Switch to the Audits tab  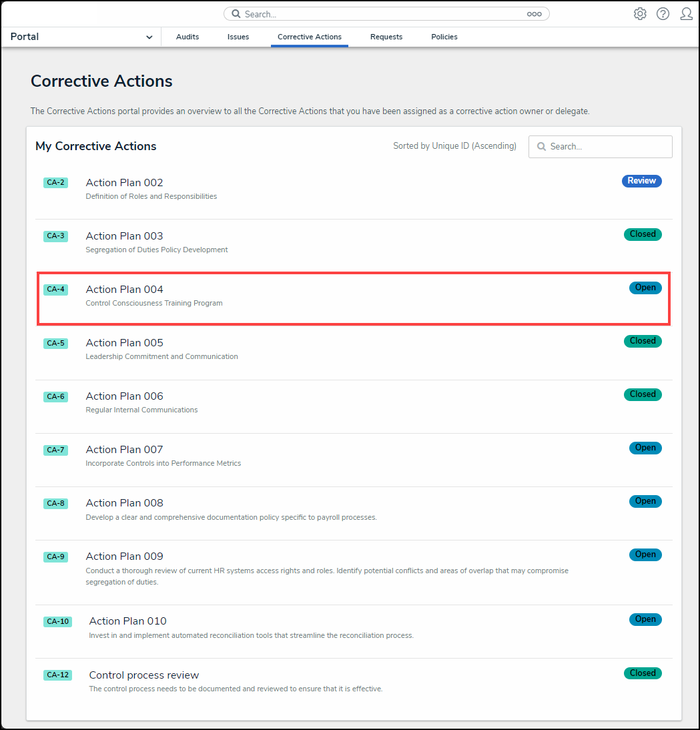click(x=188, y=37)
